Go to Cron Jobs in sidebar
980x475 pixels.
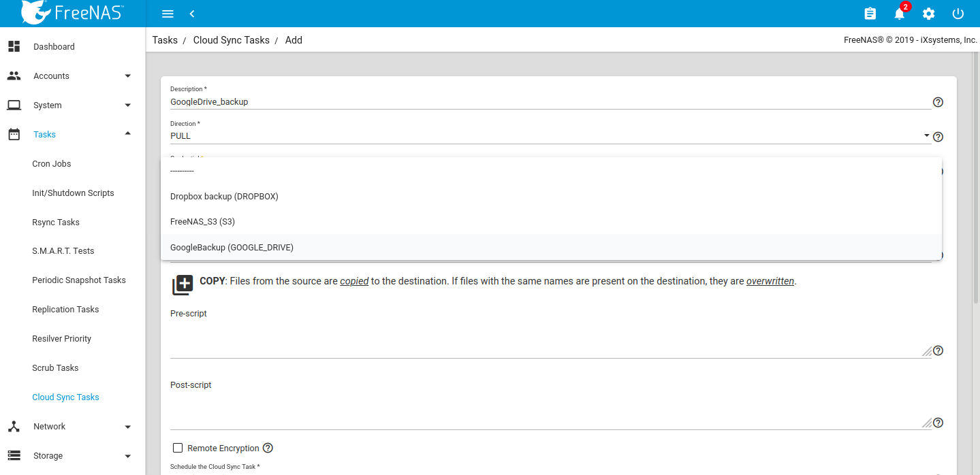[x=52, y=164]
